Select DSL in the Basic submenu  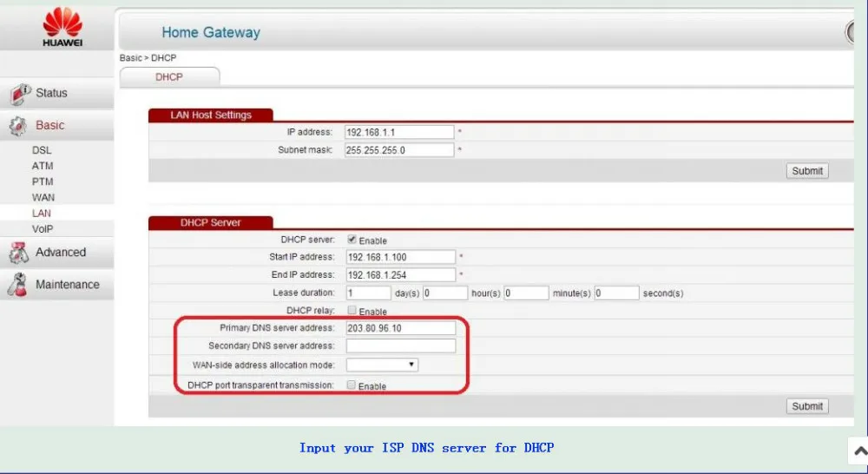42,150
